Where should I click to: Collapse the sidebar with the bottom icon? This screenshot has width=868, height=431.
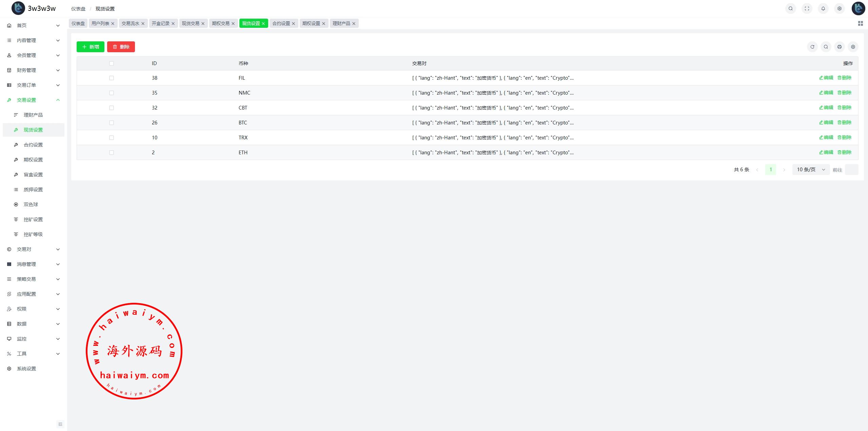coord(60,424)
